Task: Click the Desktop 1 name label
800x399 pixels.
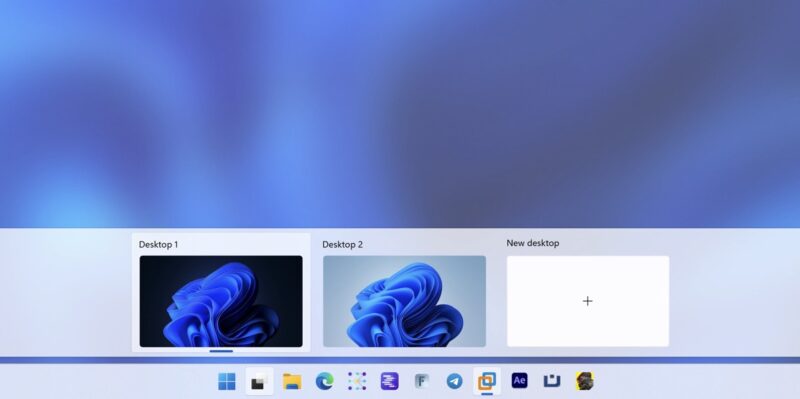Action: click(x=159, y=244)
